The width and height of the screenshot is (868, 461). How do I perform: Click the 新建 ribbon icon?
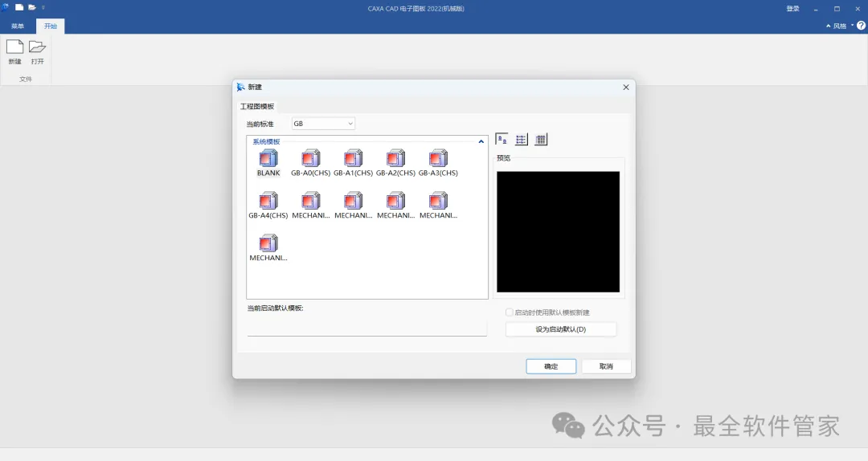point(15,52)
